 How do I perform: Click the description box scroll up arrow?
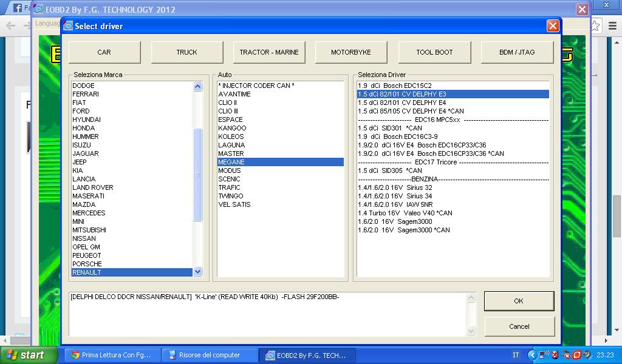471,298
